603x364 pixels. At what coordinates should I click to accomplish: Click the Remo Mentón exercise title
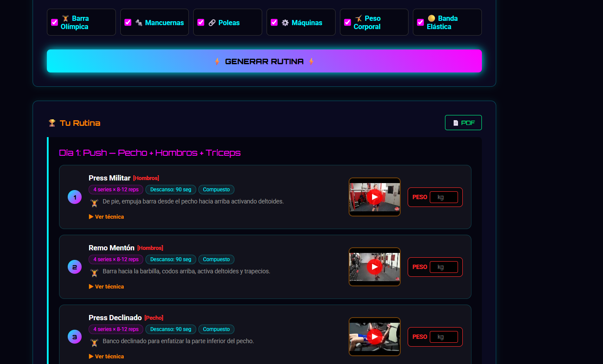[x=112, y=248]
